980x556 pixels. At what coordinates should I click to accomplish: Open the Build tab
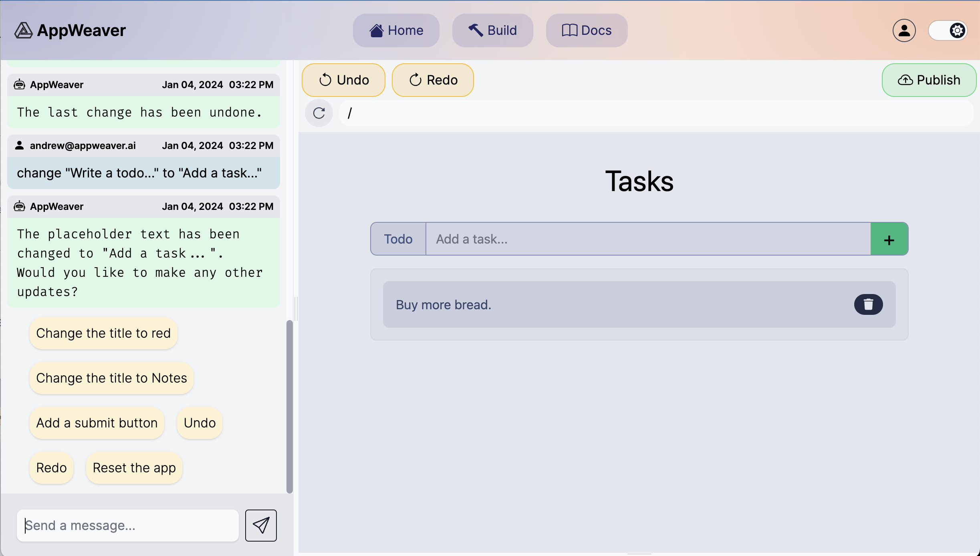(492, 30)
